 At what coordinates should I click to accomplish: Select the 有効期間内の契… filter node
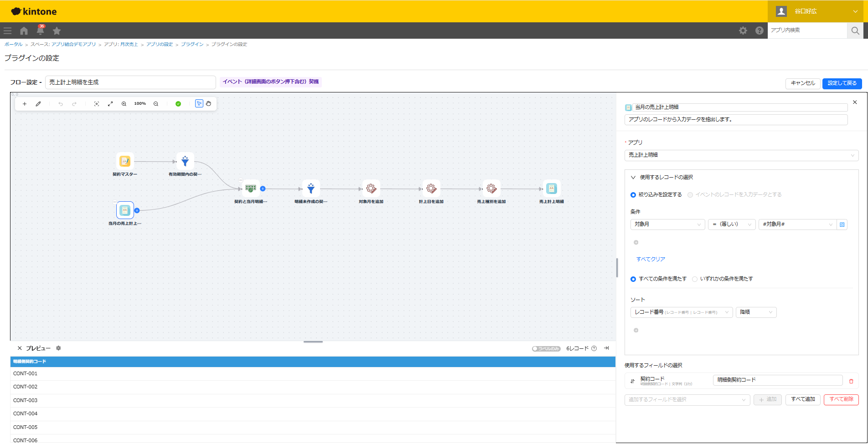[185, 161]
